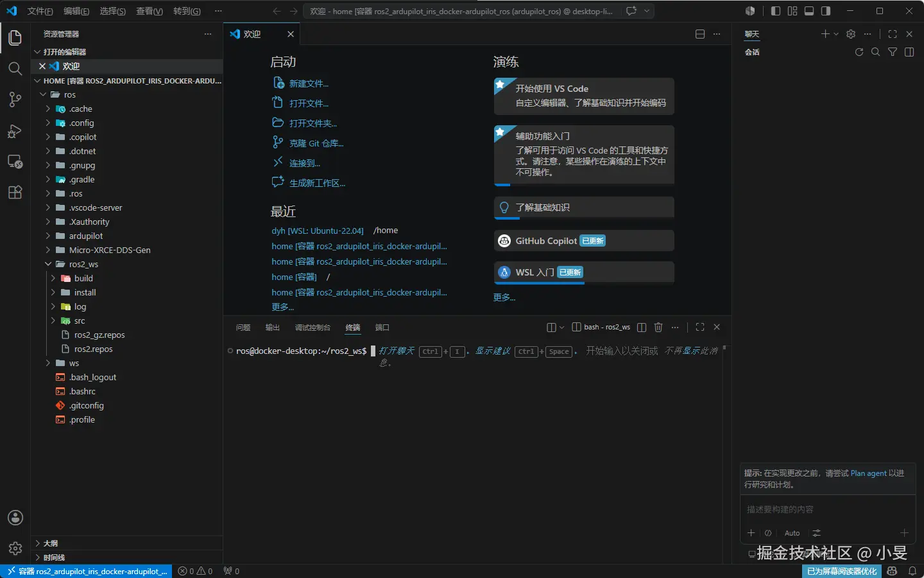This screenshot has width=924, height=578.
Task: Open editor more actions ellipsis
Action: click(717, 34)
